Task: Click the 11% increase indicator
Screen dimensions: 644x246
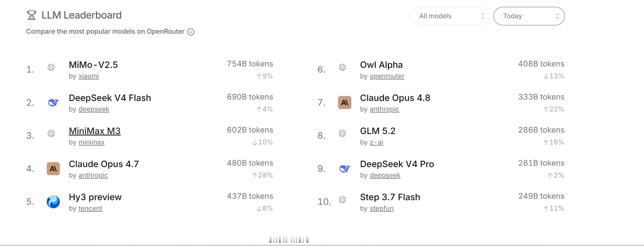Action: pos(554,208)
